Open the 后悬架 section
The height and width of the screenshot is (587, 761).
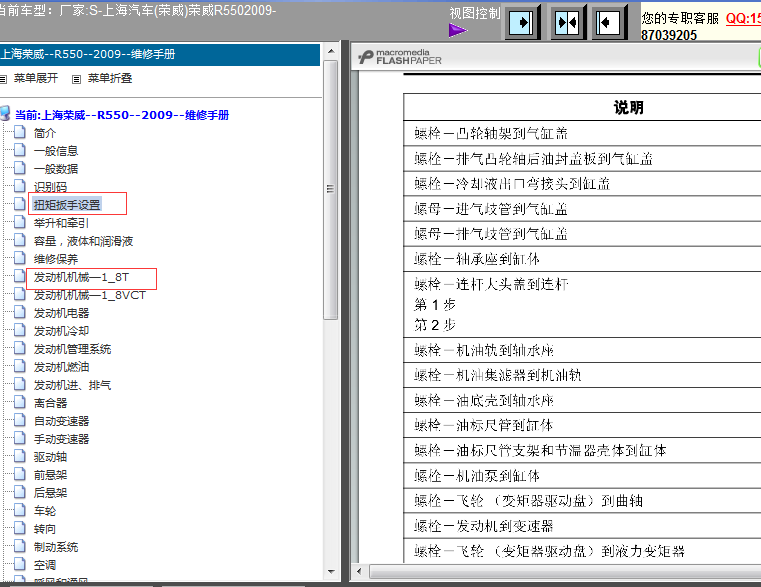50,493
